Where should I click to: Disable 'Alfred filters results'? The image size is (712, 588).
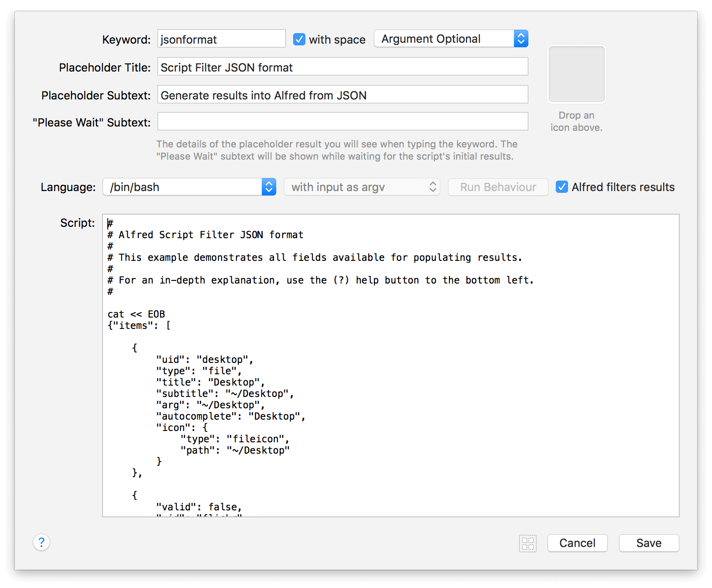(561, 187)
